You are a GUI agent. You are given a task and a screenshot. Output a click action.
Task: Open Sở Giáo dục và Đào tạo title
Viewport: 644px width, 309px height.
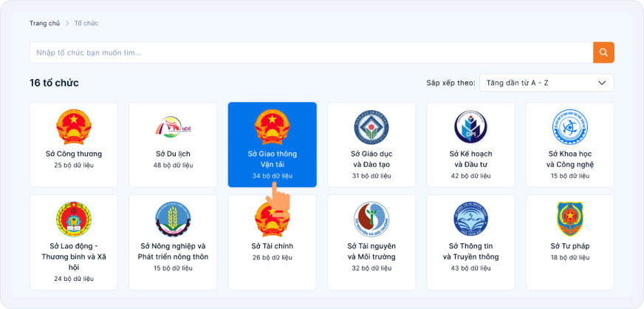pos(371,160)
